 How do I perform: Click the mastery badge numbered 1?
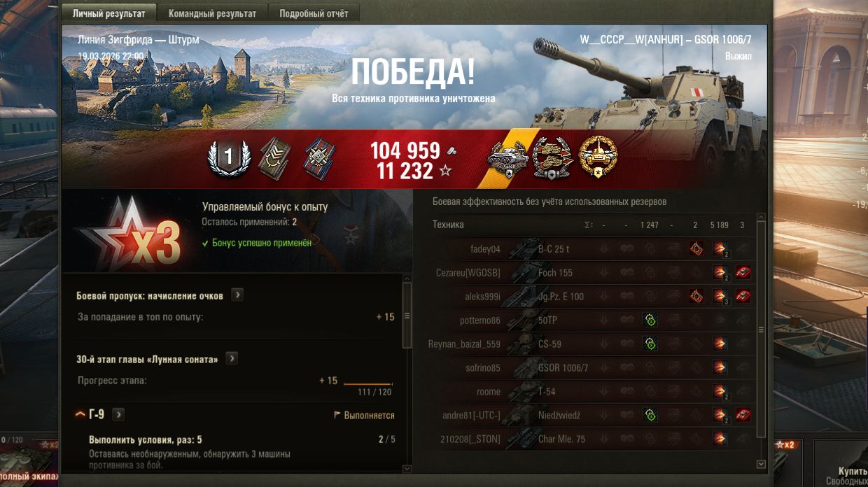pos(228,157)
